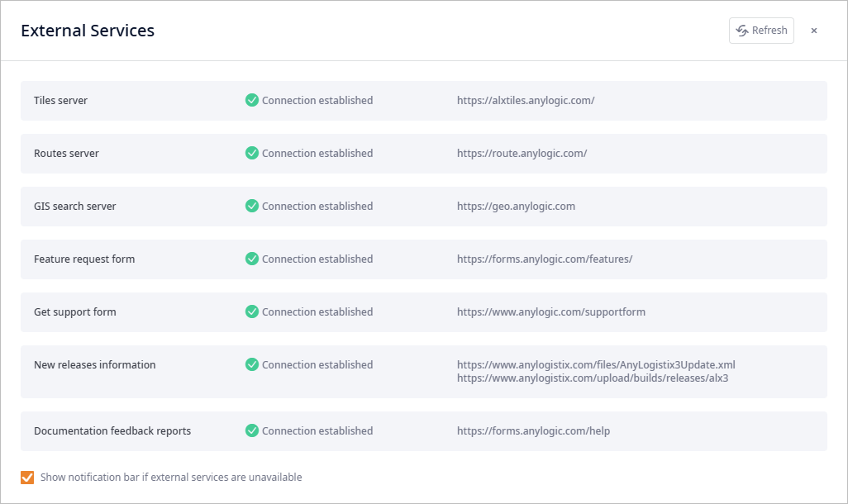Click the Tiles server green check icon
The height and width of the screenshot is (504, 848).
[x=252, y=100]
